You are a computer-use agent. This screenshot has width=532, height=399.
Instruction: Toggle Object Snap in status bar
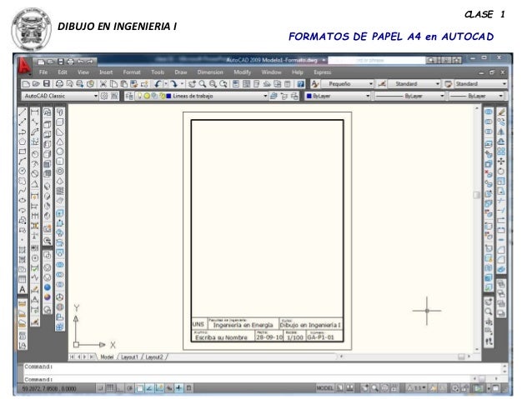[139, 388]
